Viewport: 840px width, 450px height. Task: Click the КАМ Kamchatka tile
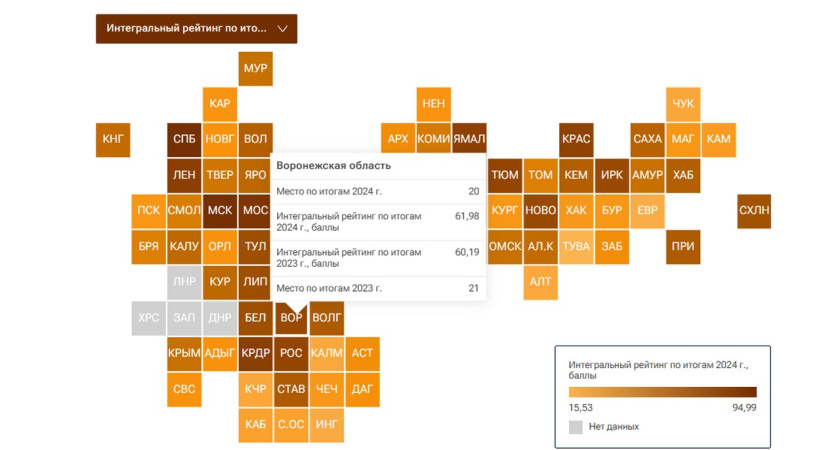pos(718,139)
